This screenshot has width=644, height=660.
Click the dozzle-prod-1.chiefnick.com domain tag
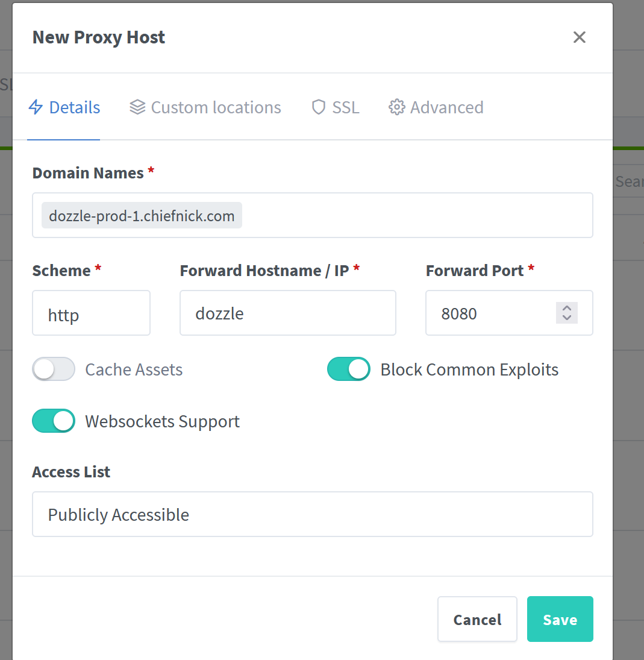[141, 215]
